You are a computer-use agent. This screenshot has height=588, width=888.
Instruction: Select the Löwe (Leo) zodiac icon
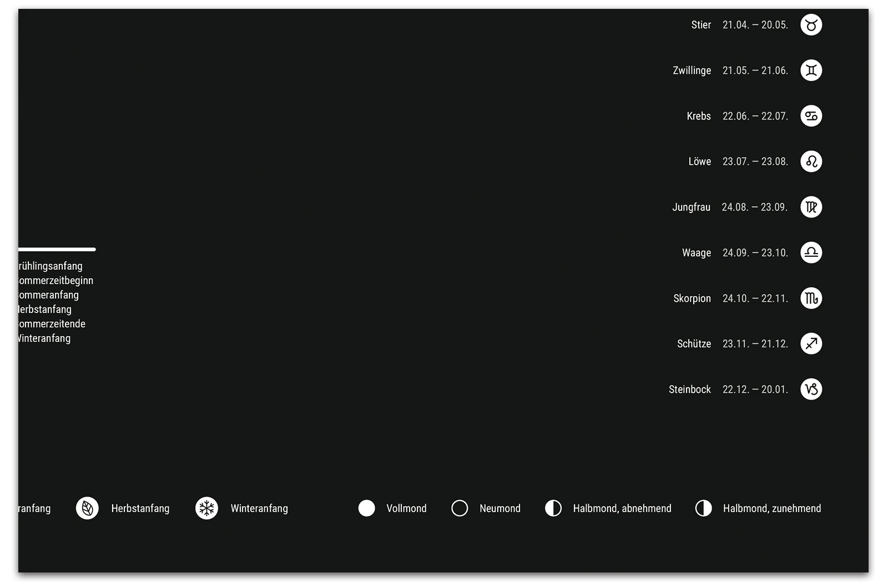811,161
